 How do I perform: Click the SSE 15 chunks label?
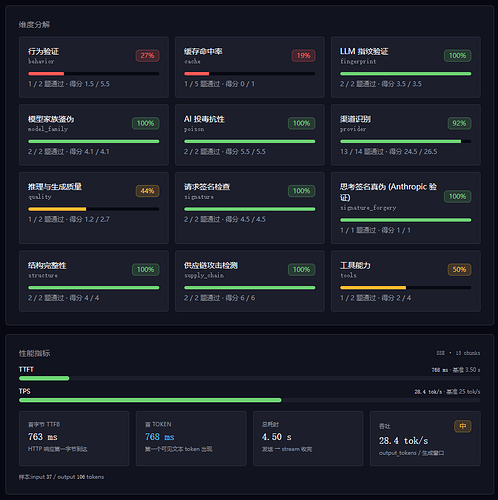coord(458,353)
